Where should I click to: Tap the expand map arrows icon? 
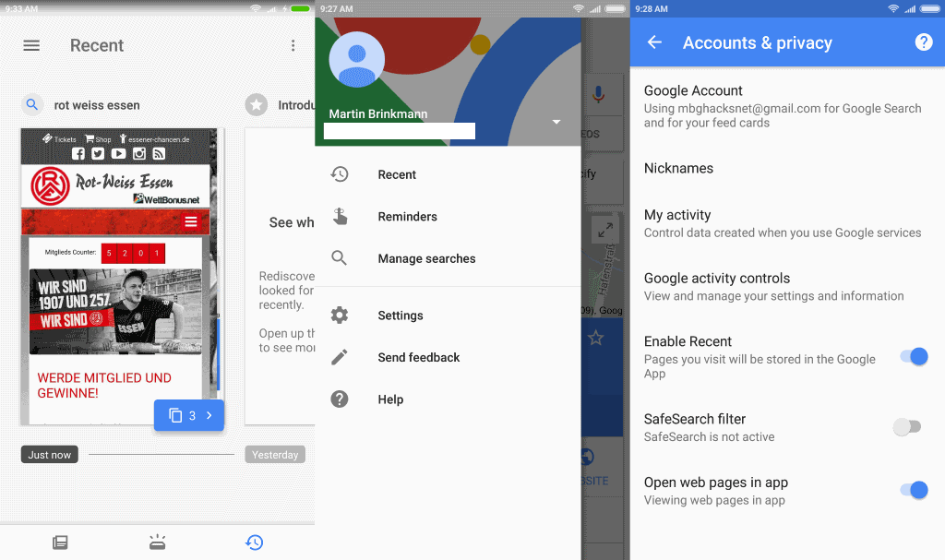pos(605,230)
